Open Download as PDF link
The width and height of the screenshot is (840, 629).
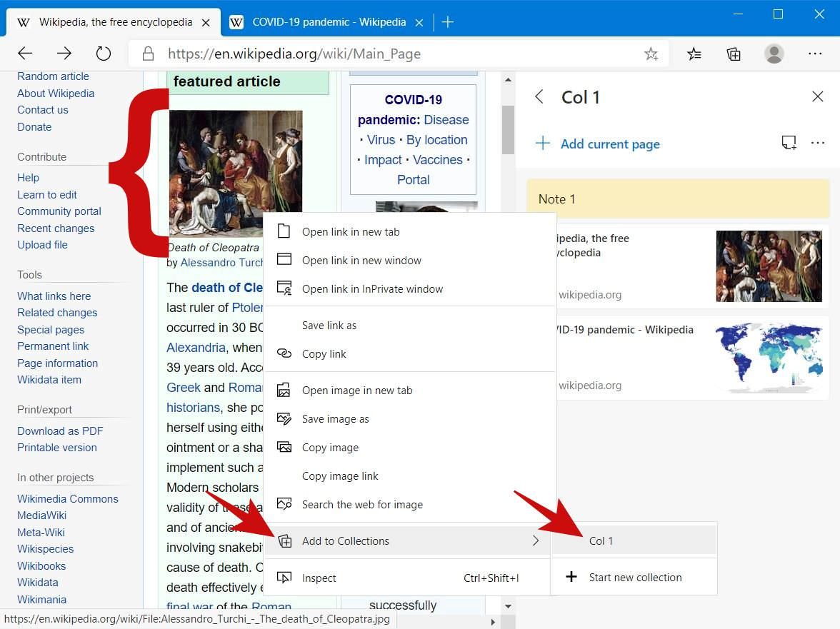pos(60,431)
